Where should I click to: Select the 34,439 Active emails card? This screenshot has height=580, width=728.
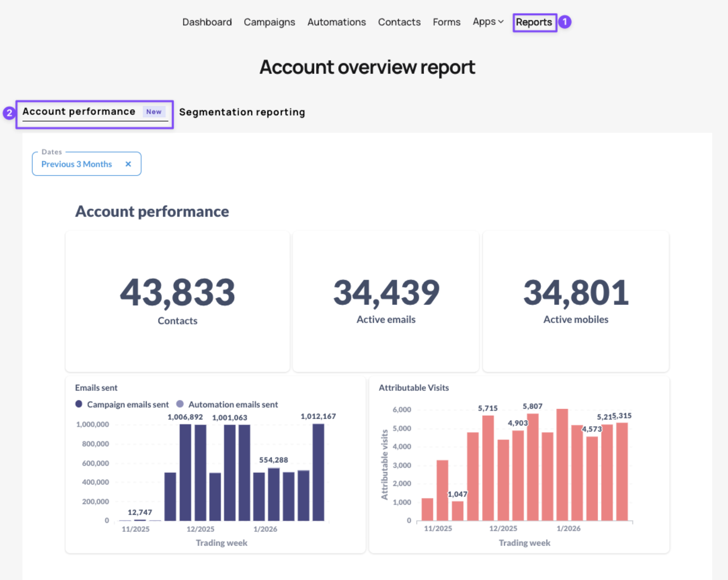click(x=386, y=301)
